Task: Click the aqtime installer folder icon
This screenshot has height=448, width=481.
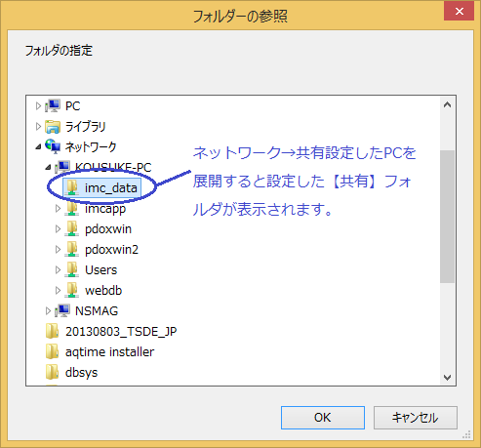Action: click(53, 351)
